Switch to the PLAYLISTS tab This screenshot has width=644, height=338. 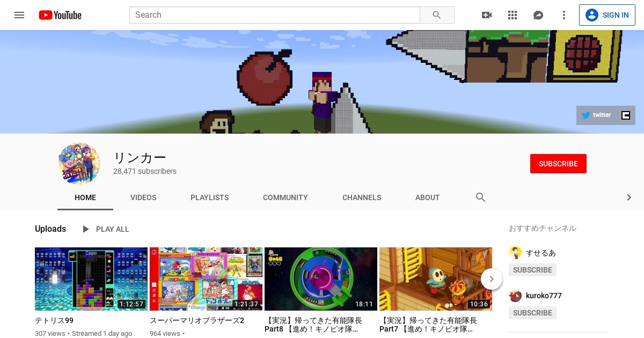click(x=210, y=197)
